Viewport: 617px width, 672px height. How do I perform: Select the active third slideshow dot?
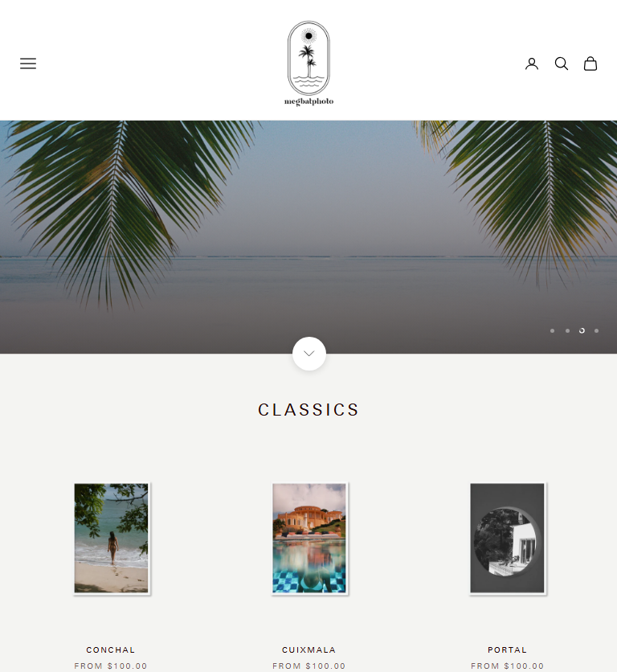point(582,330)
